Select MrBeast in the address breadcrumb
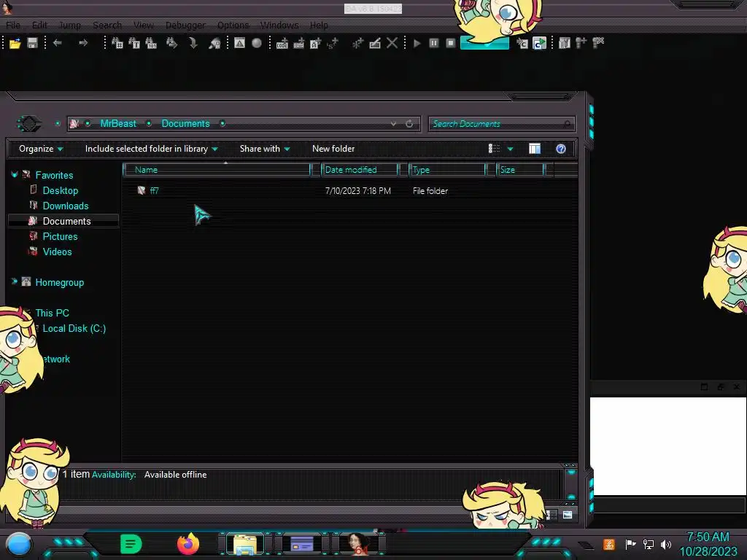This screenshot has height=560, width=747. pos(118,123)
